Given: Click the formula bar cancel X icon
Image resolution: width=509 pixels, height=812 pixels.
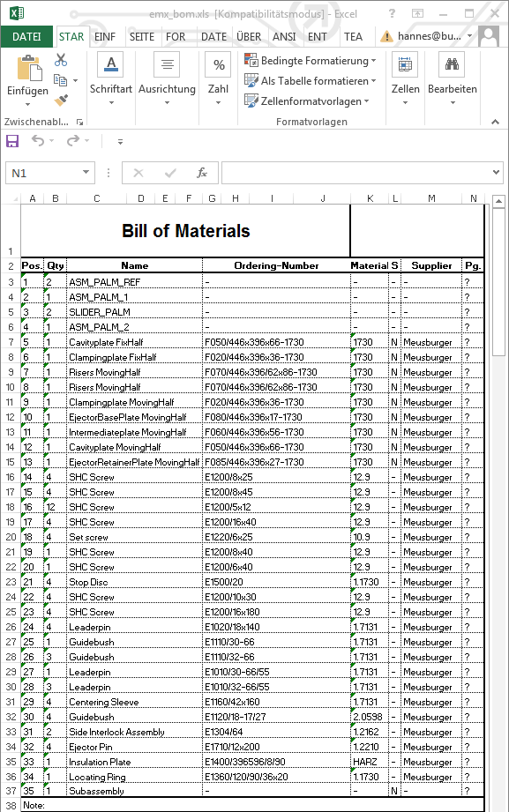Looking at the screenshot, I should tap(138, 173).
